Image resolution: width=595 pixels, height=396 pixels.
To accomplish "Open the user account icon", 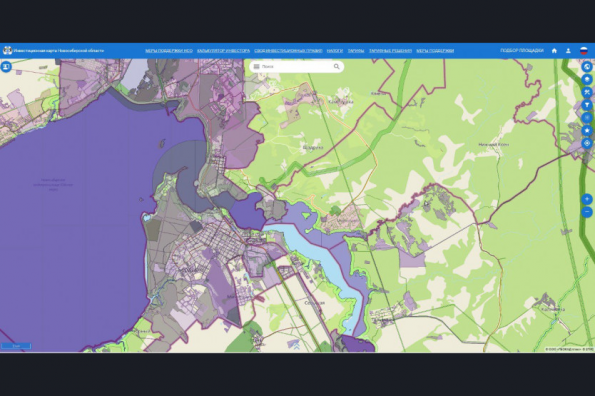I will 568,50.
